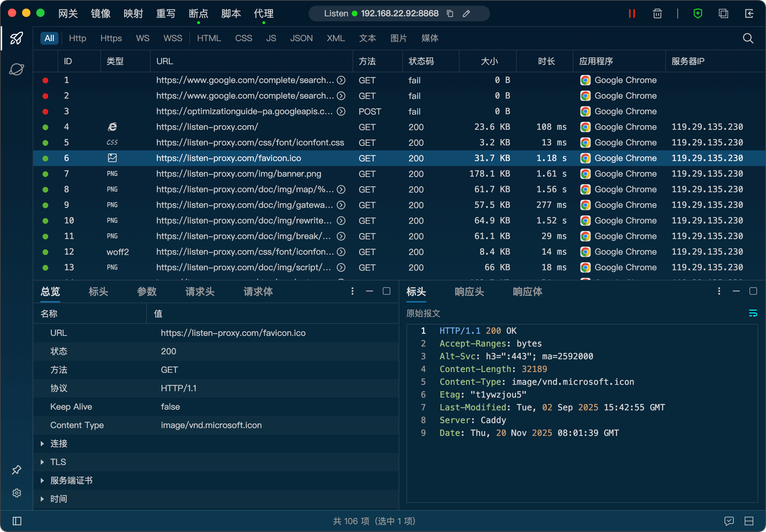Image resolution: width=766 pixels, height=532 pixels.
Task: Click the red pause capture icon
Action: click(632, 13)
